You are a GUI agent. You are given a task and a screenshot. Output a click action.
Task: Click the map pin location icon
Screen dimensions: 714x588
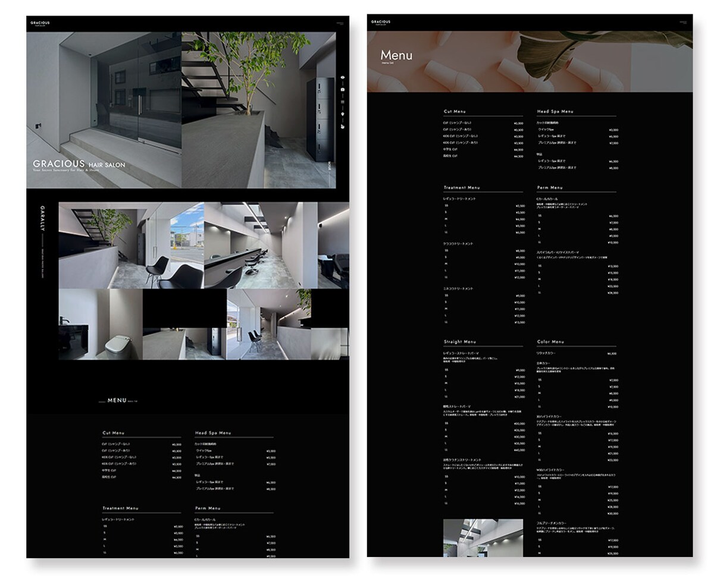pyautogui.click(x=343, y=114)
